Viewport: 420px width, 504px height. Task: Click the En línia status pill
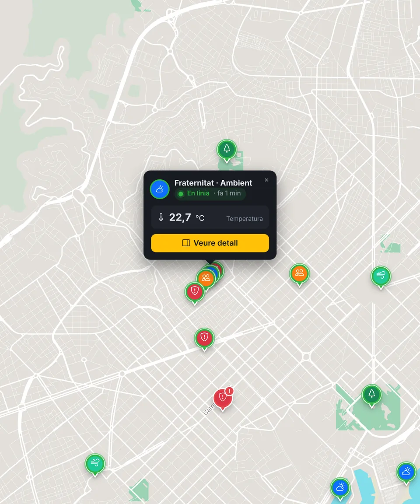(x=210, y=193)
